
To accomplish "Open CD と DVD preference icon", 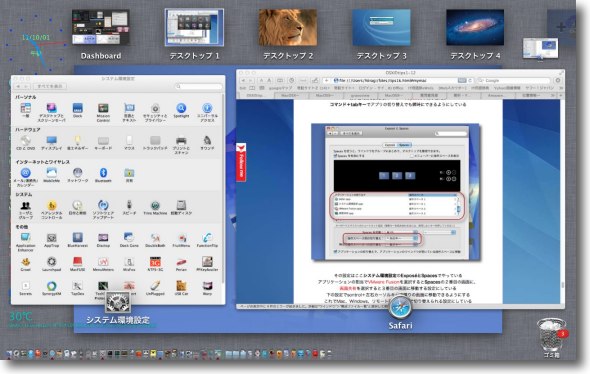I will tap(26, 141).
